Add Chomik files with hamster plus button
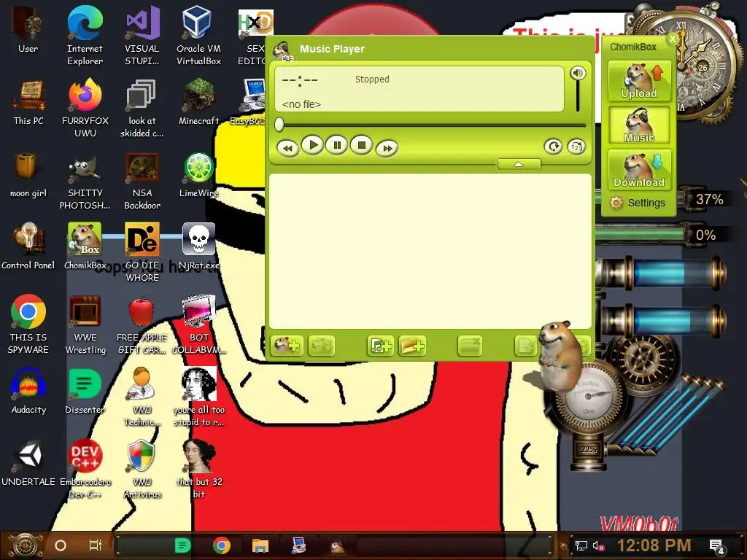The width and height of the screenshot is (747, 560). point(287,346)
